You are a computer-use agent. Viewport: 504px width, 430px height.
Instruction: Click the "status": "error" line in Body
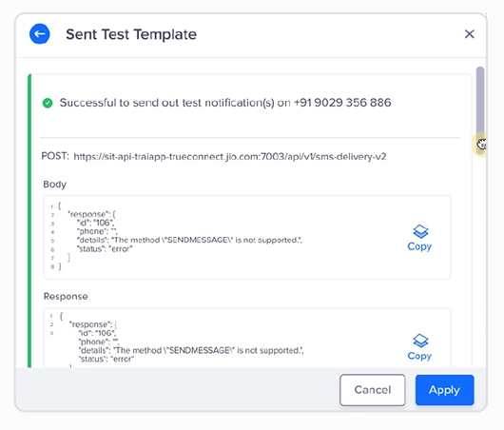[x=105, y=248]
